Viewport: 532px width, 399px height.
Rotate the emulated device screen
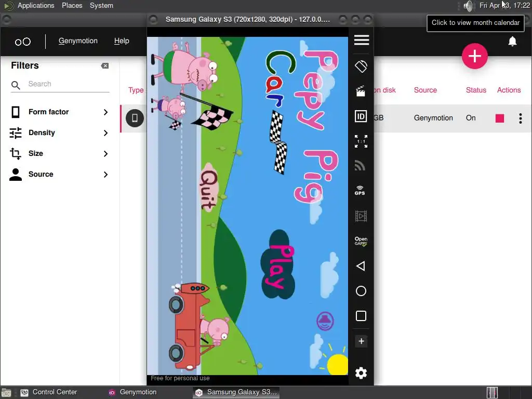coord(361,66)
